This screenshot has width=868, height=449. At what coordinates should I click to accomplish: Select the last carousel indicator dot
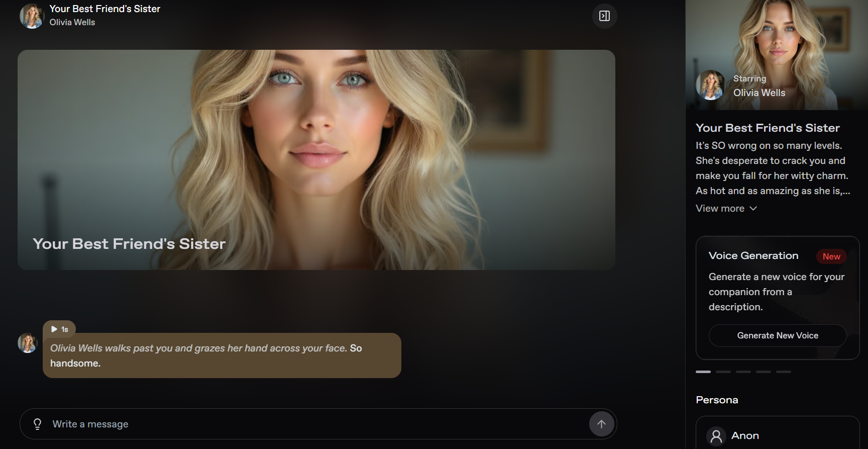click(783, 372)
